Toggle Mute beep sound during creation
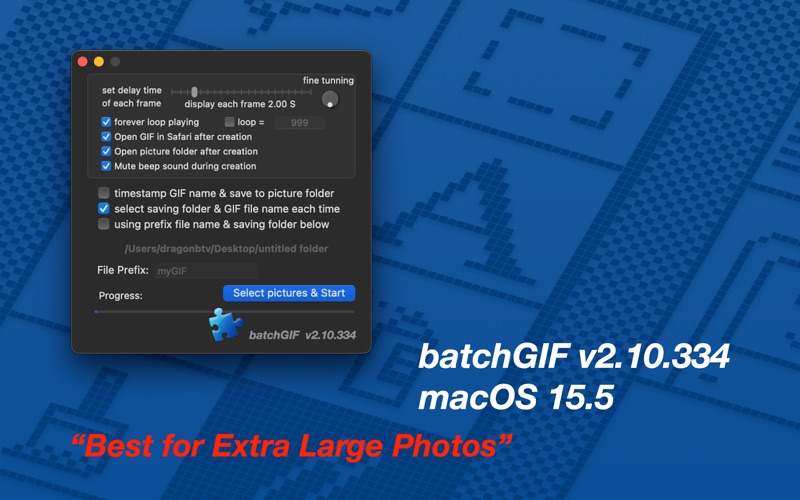This screenshot has width=800, height=500. click(x=106, y=166)
